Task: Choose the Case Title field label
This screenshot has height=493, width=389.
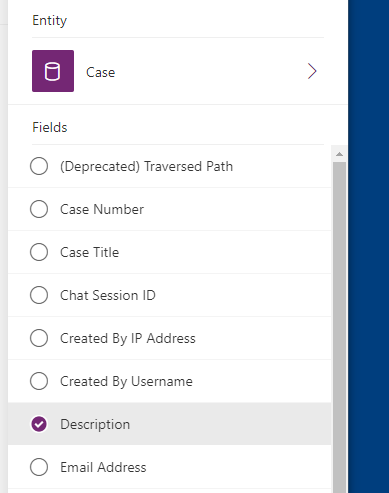Action: coord(89,252)
